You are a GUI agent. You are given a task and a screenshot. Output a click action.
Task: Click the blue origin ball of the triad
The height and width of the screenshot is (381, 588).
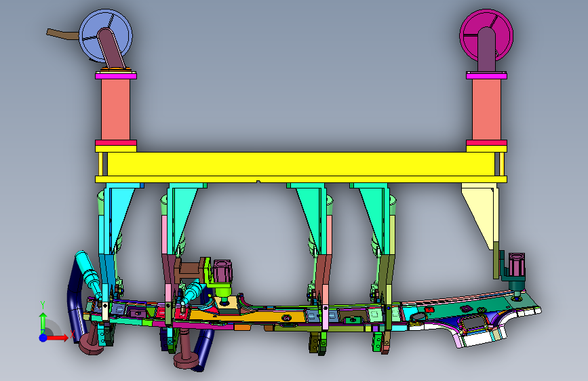coord(43,338)
